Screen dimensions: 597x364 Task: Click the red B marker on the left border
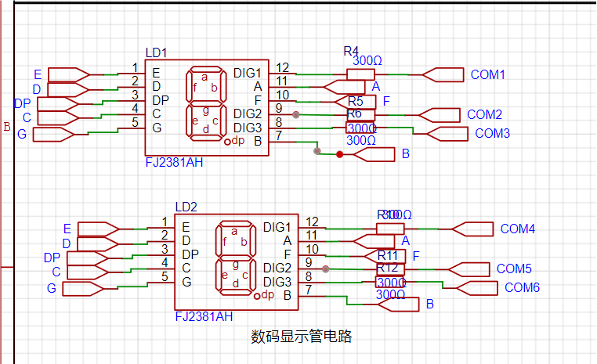(7, 127)
